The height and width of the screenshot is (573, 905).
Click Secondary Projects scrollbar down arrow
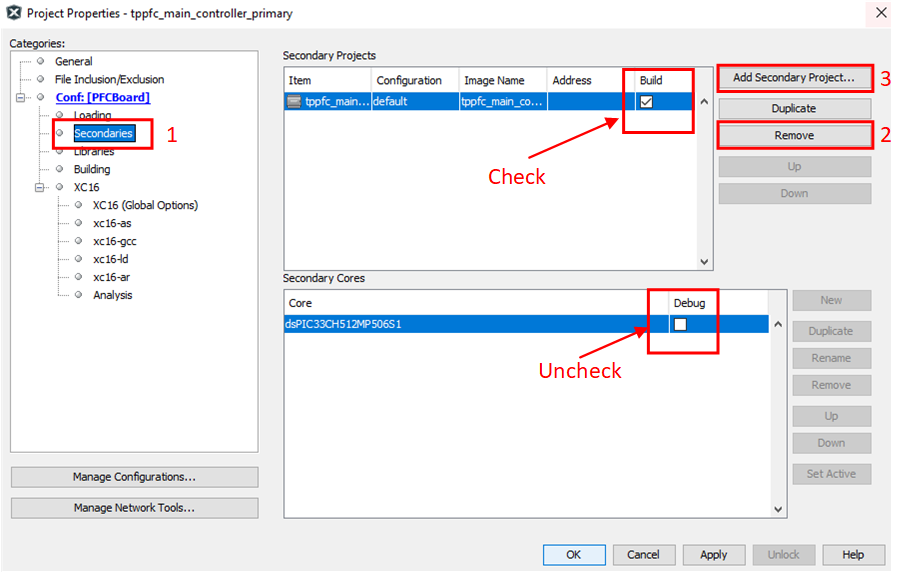pos(704,262)
